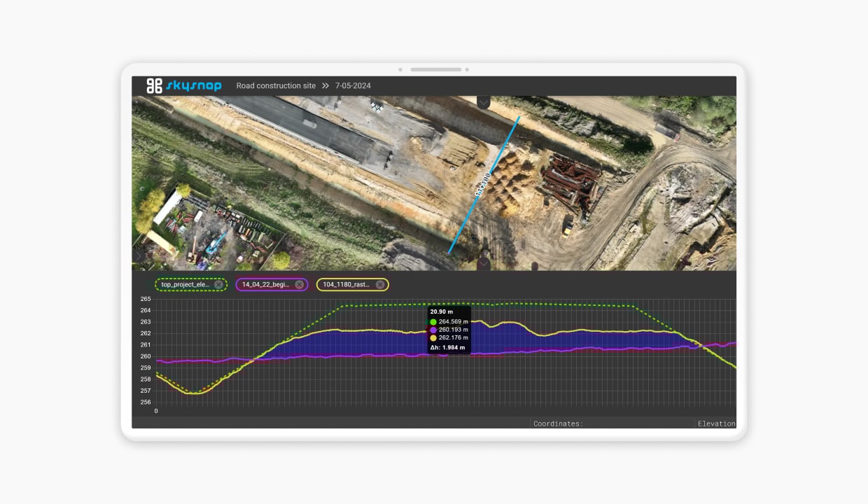Click the Elevation status bar label
This screenshot has width=868, height=504.
(715, 423)
